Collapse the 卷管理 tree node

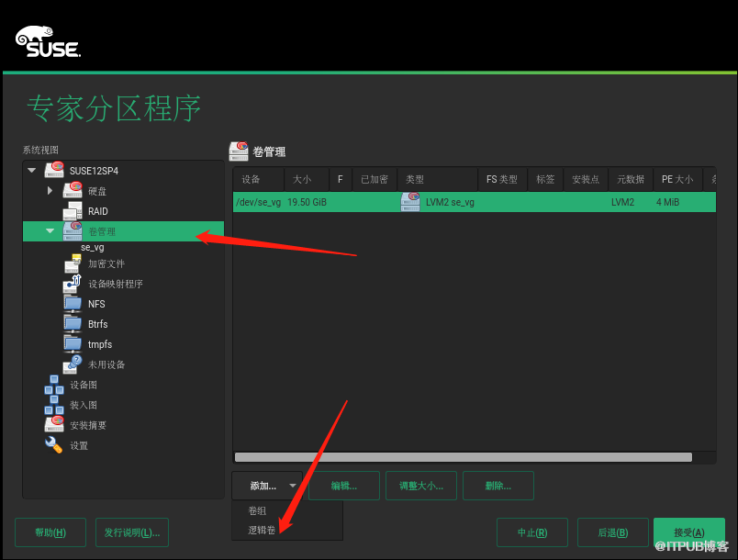(x=50, y=231)
